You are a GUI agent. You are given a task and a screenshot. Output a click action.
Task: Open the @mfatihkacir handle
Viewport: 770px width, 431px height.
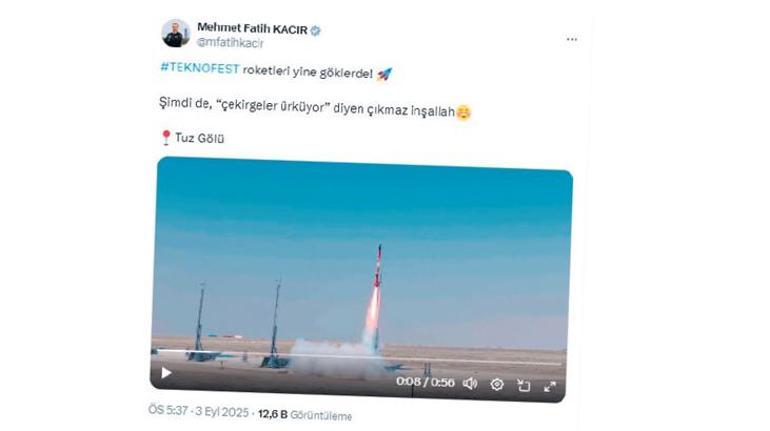pyautogui.click(x=231, y=43)
